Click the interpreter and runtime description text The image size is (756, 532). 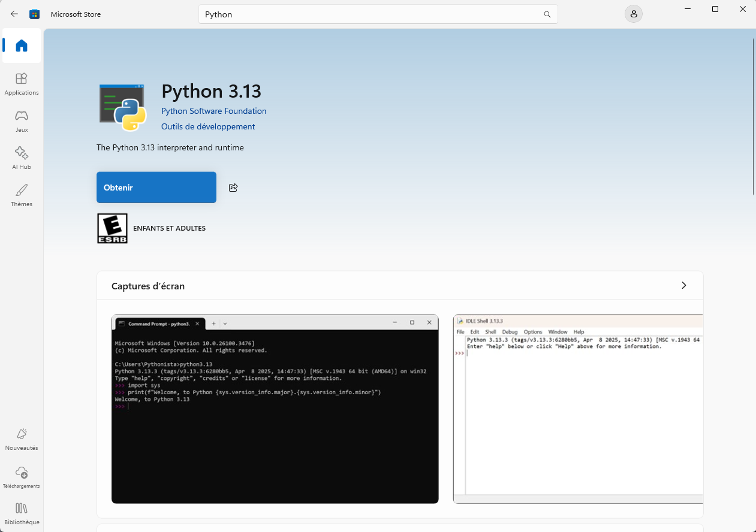(170, 147)
